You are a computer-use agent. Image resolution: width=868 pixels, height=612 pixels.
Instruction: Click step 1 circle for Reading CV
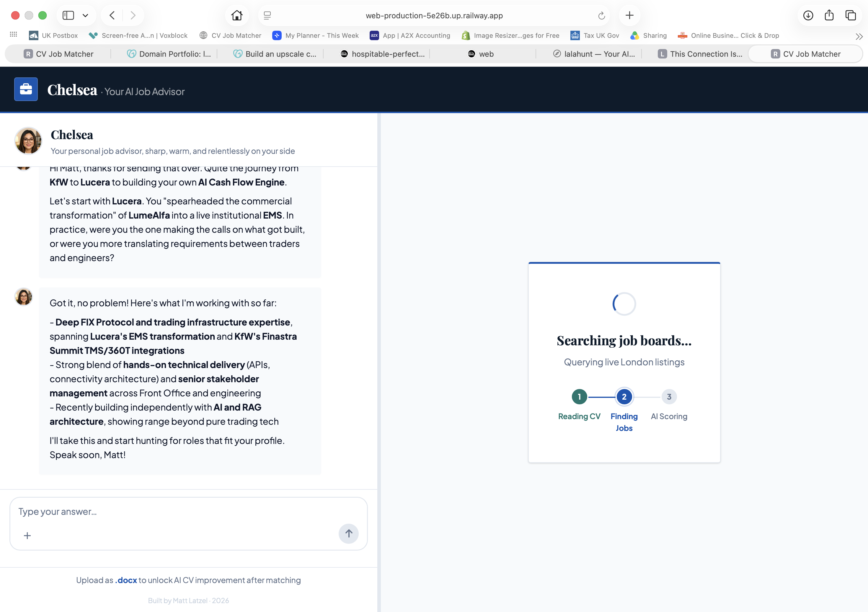pyautogui.click(x=579, y=397)
